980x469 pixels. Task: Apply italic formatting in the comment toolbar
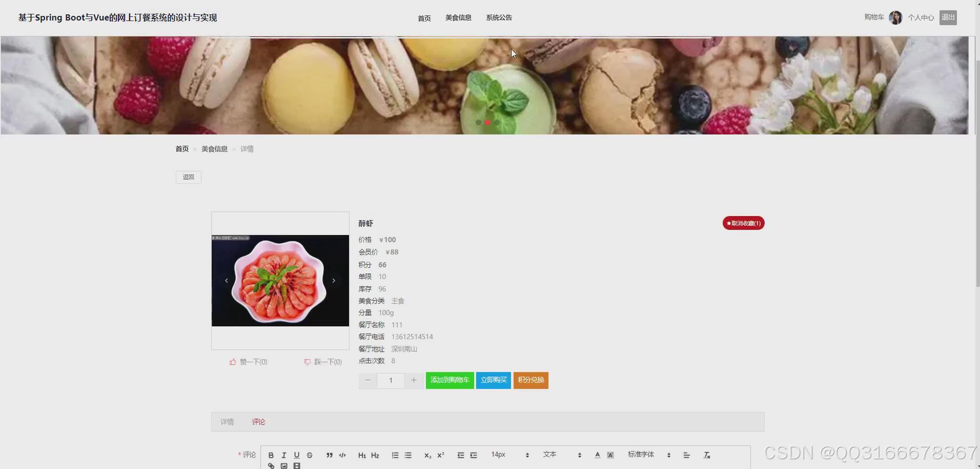[283, 455]
